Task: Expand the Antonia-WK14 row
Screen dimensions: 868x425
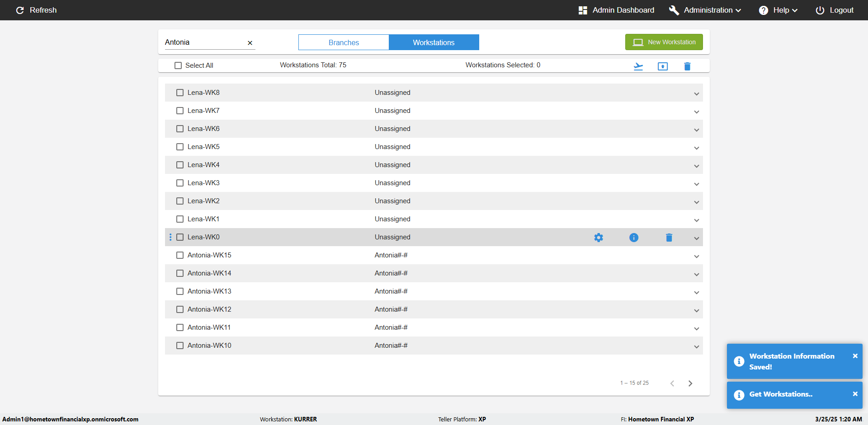Action: point(697,275)
